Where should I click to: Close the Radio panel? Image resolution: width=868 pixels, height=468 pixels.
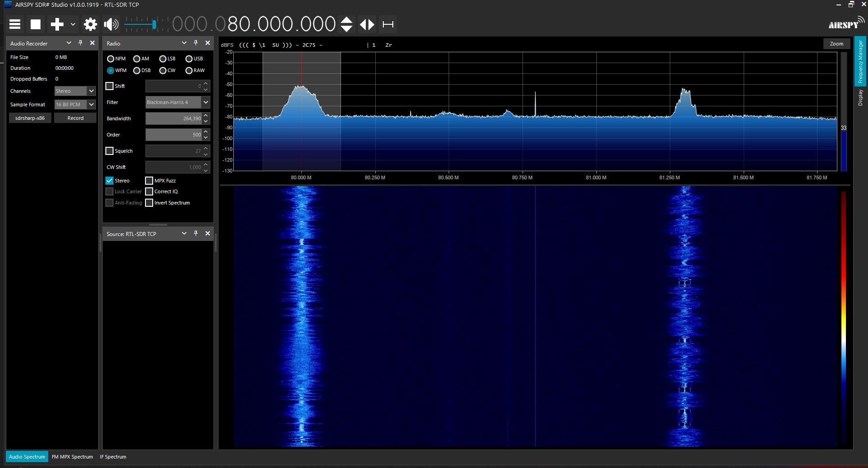(208, 43)
